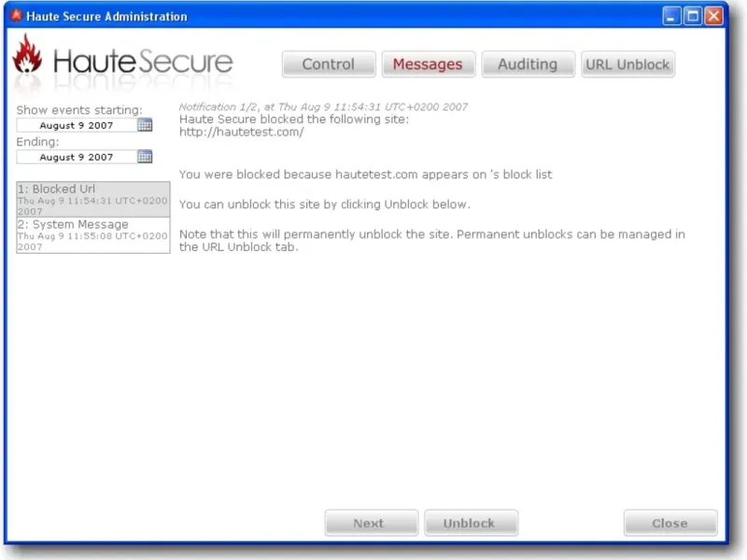Open the Auditing tab
The width and height of the screenshot is (747, 560).
pyautogui.click(x=528, y=64)
